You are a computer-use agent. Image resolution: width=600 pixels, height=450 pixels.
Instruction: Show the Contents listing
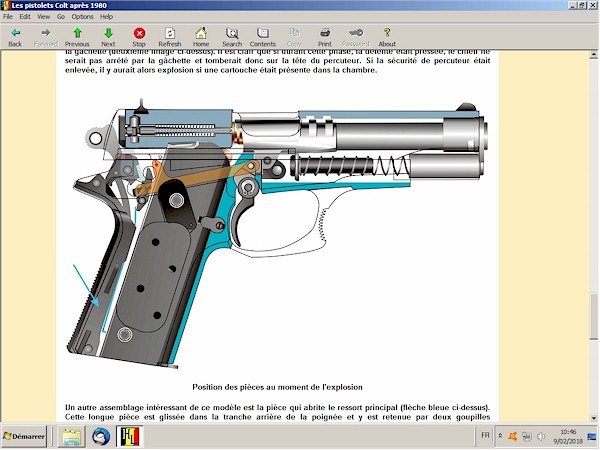(x=263, y=37)
